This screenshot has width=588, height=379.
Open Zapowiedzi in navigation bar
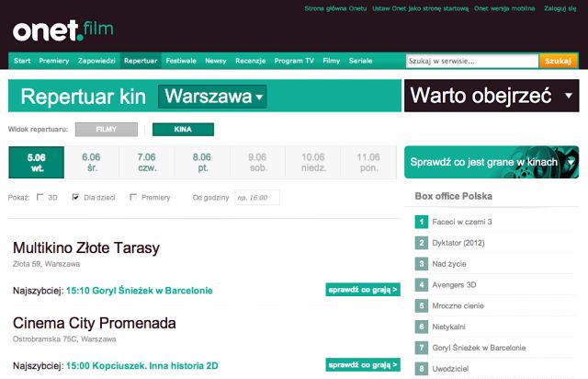pyautogui.click(x=96, y=61)
